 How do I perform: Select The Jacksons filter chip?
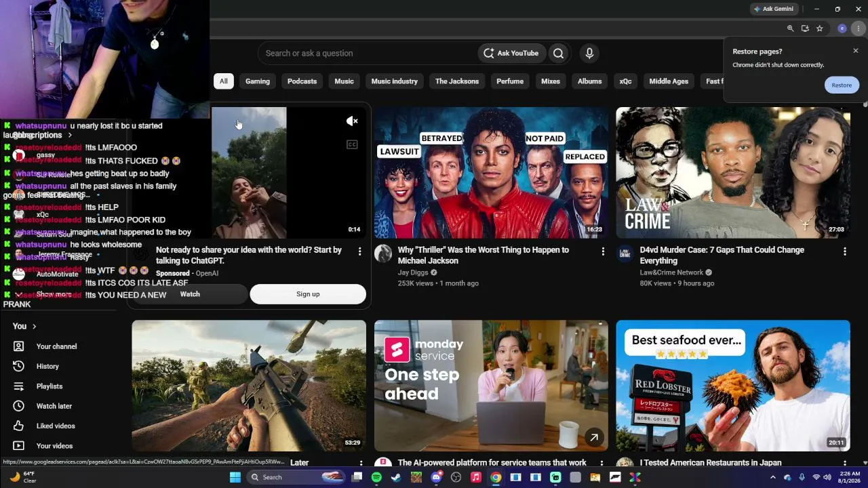(457, 81)
